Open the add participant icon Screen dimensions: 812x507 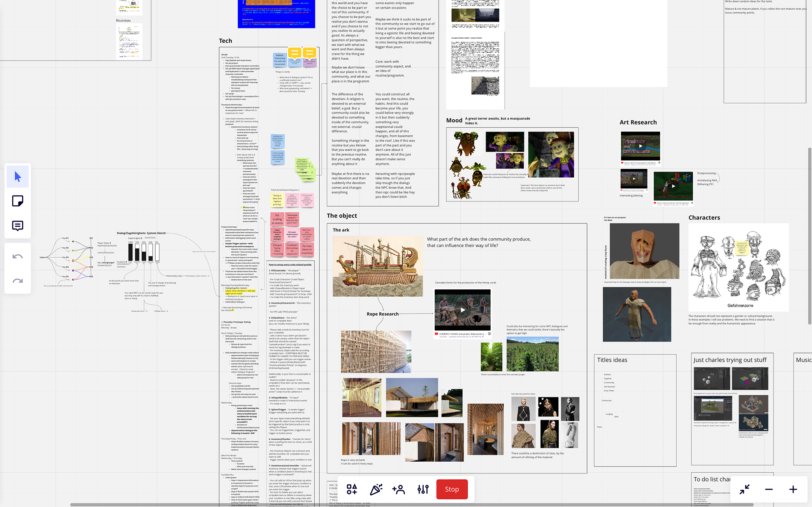(398, 489)
